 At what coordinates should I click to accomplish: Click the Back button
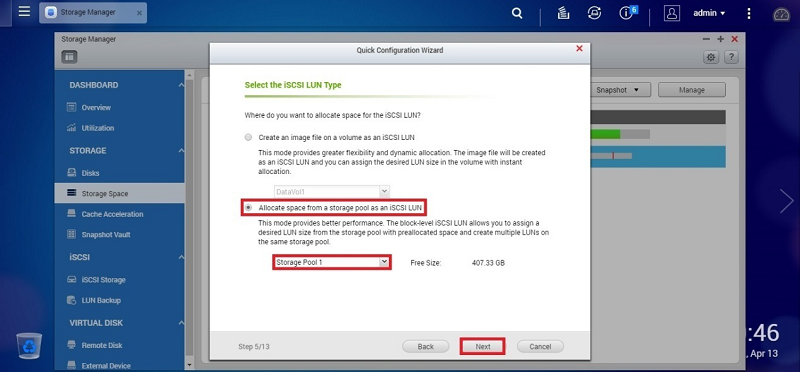coord(426,346)
